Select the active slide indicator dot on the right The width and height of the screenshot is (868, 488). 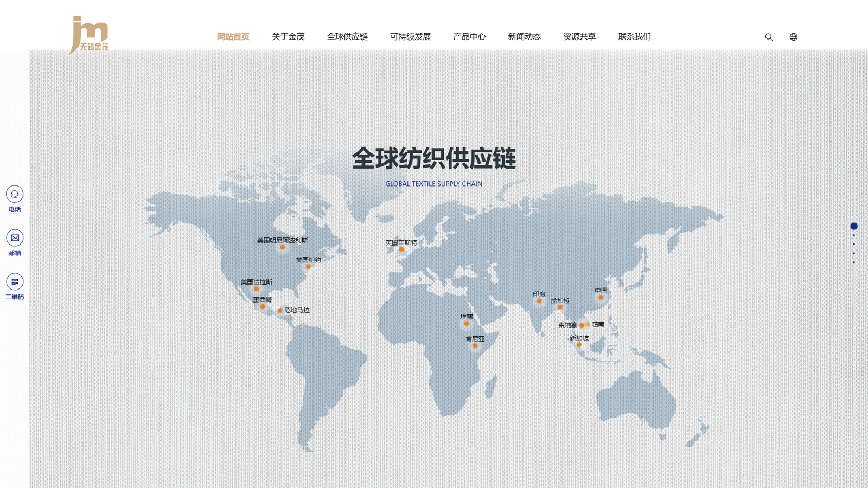pyautogui.click(x=854, y=226)
